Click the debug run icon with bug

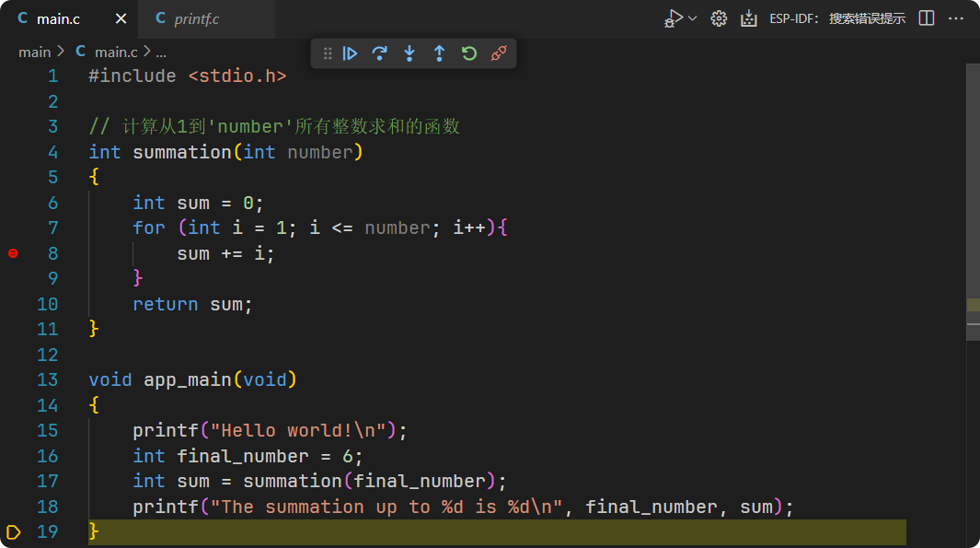(674, 18)
